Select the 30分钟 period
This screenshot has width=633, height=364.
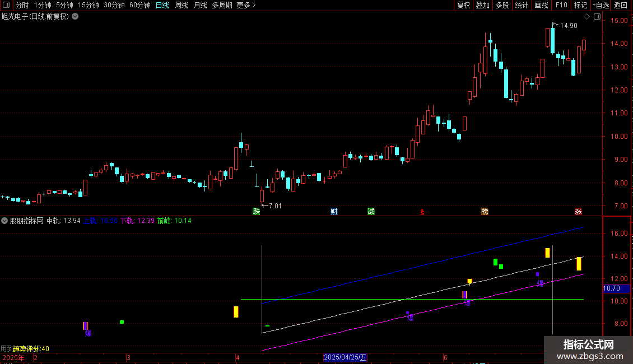click(x=114, y=5)
